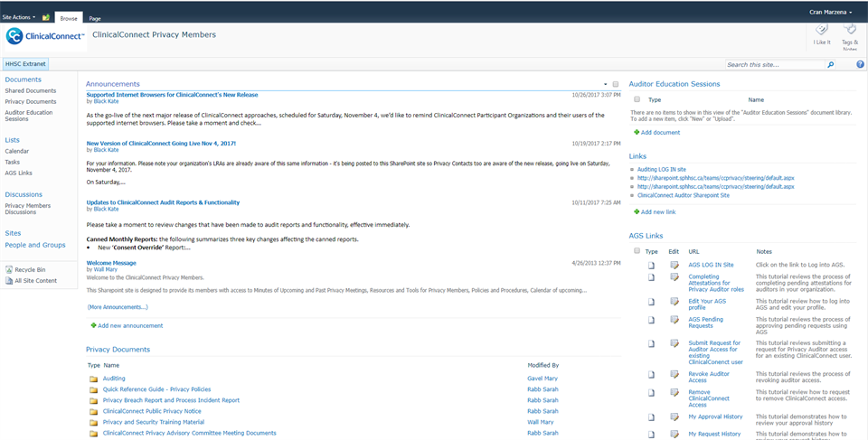Click Add document link
868x440 pixels.
click(x=660, y=133)
